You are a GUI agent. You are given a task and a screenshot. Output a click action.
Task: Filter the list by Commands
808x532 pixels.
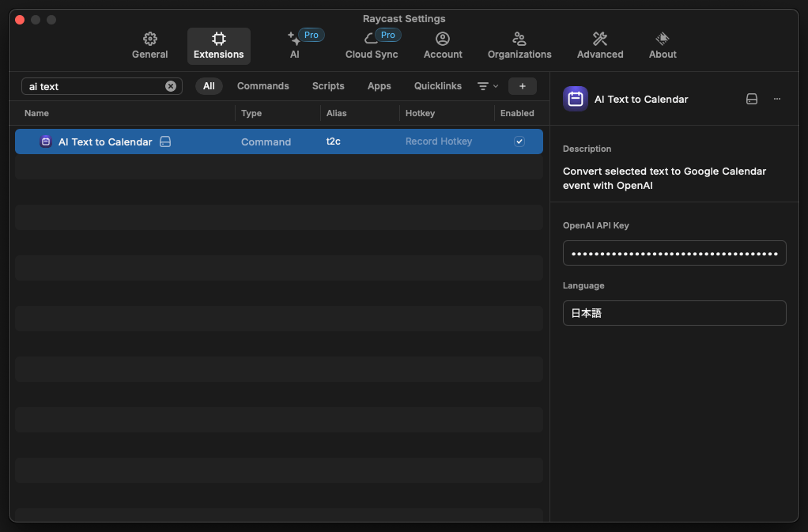click(x=262, y=86)
